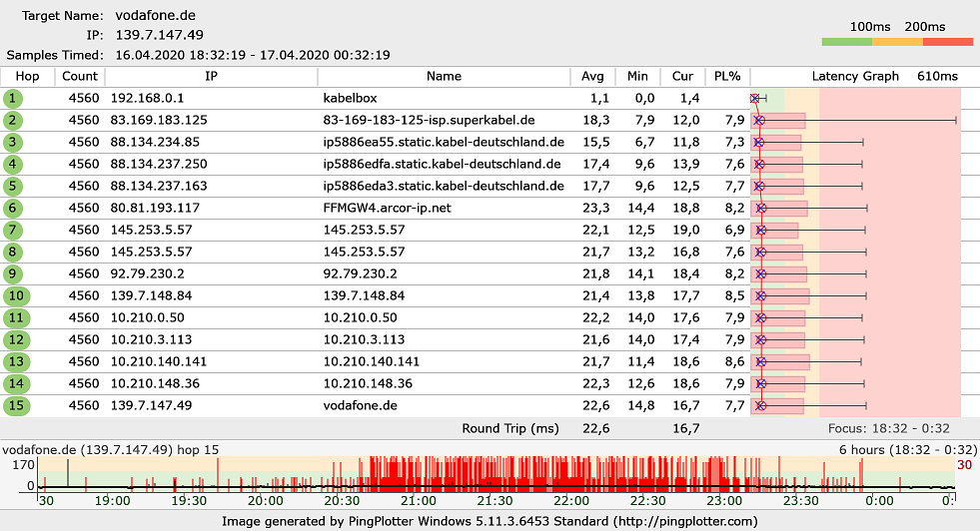The width and height of the screenshot is (980, 531).
Task: Click the hop 11 green badge
Action: tap(16, 317)
